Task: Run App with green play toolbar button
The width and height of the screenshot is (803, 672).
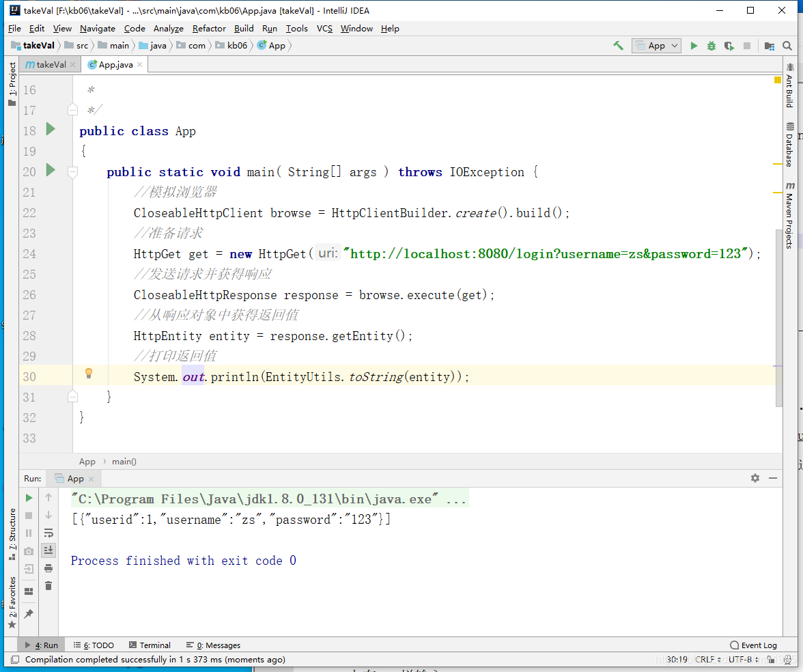Action: (x=694, y=46)
